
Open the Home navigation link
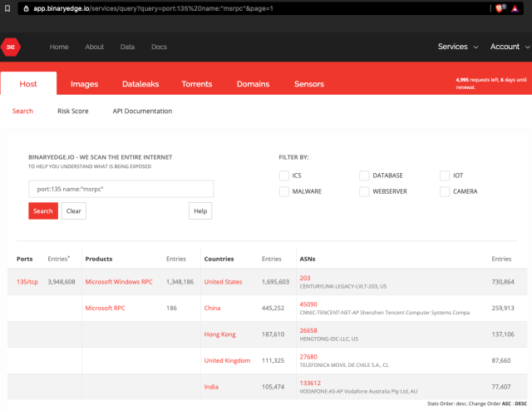(x=59, y=47)
